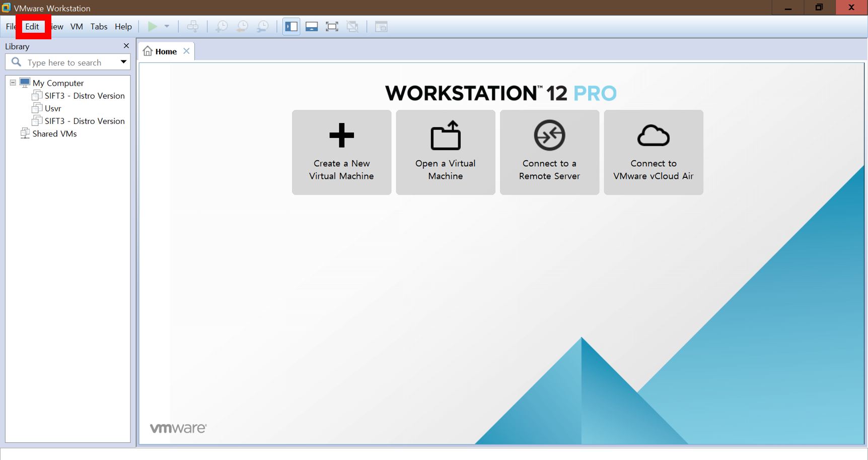Click the VMware Workstation title bar icon
Screen dimensions: 868x460
[6, 8]
